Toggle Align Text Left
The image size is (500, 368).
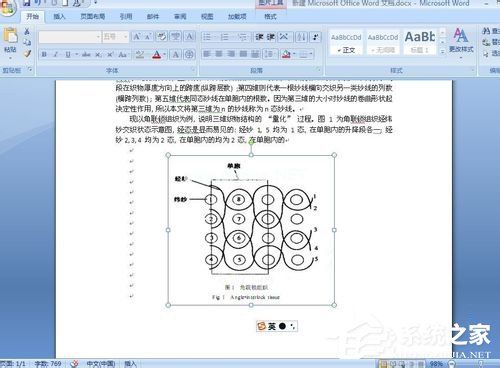[x=207, y=54]
